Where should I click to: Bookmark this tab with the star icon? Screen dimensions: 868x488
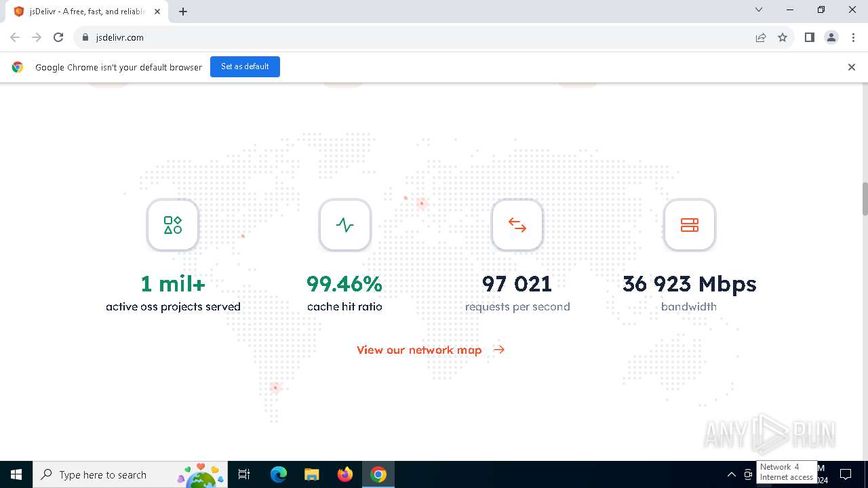pyautogui.click(x=783, y=37)
